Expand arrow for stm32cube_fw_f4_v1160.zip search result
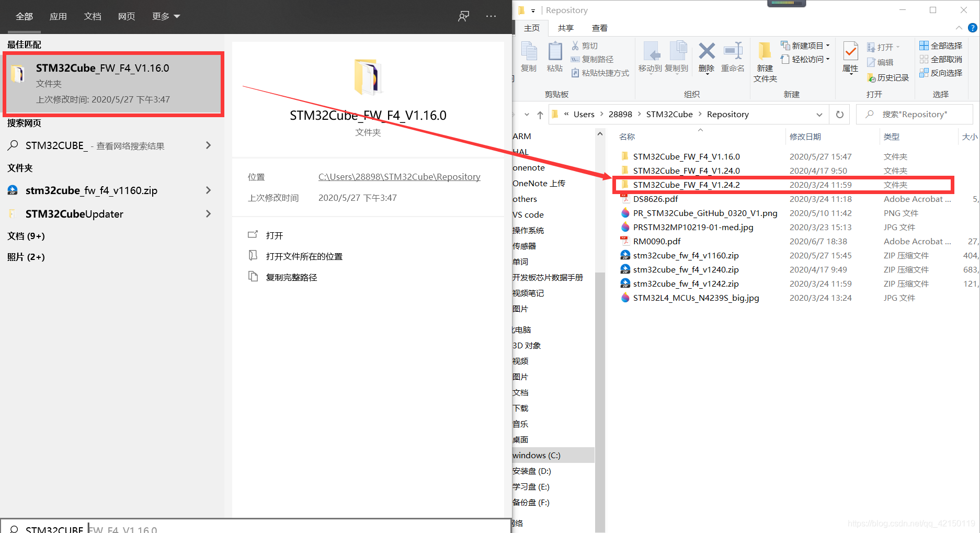 208,190
